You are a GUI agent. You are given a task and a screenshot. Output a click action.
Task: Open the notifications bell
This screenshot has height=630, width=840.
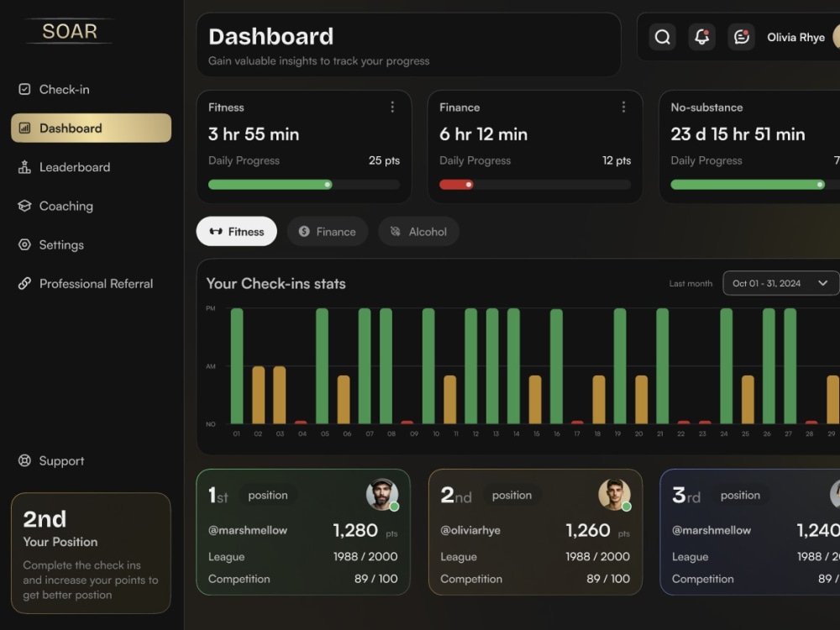[701, 37]
